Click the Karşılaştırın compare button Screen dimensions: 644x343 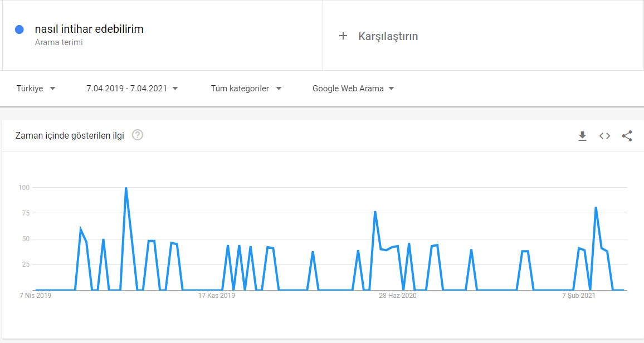click(388, 37)
